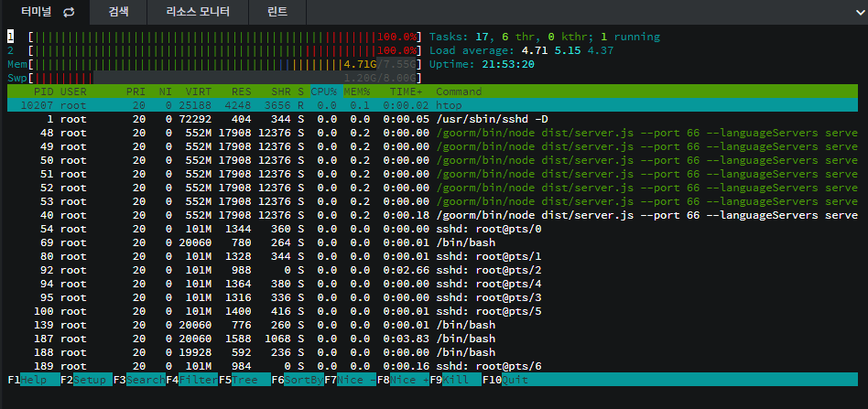The width and height of the screenshot is (868, 409).
Task: Click the Tasks: 17 summary text
Action: tap(459, 38)
